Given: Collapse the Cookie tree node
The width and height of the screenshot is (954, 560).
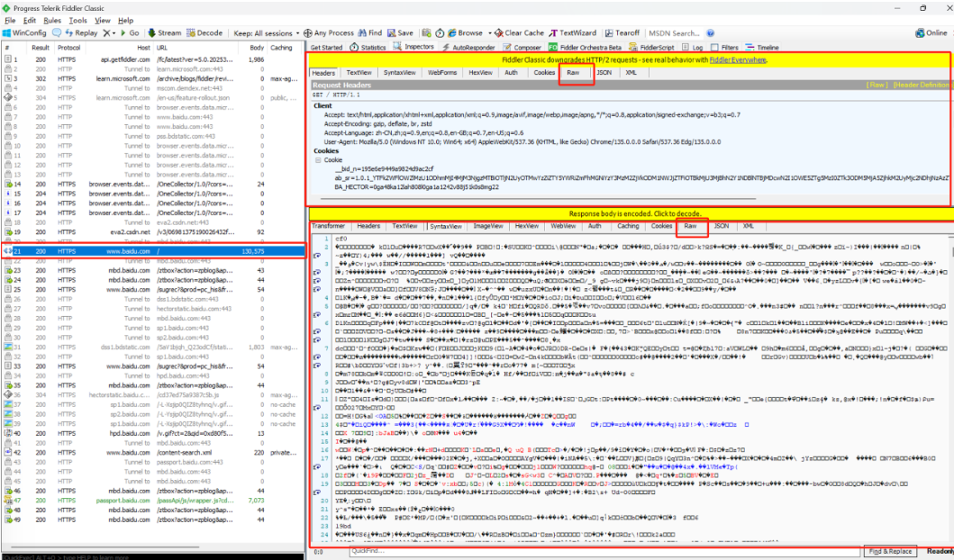Looking at the screenshot, I should click(318, 160).
